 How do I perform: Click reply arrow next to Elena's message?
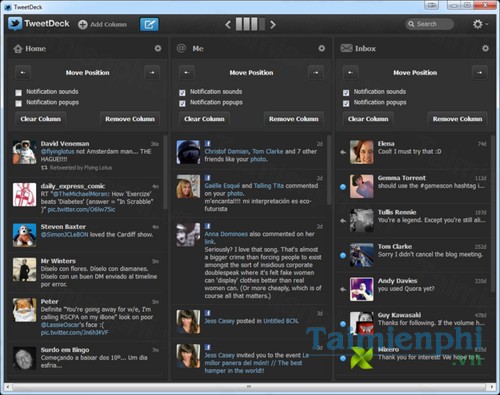pos(343,152)
